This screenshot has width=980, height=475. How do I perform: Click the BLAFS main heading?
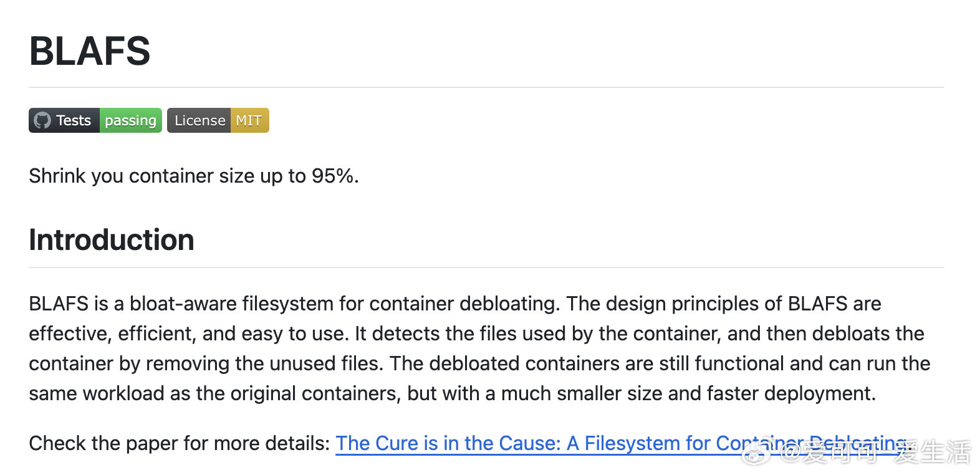90,50
